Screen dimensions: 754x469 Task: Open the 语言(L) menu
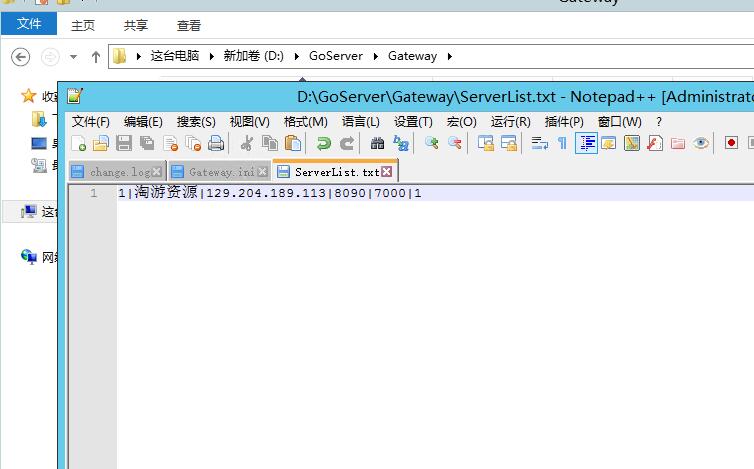click(361, 121)
